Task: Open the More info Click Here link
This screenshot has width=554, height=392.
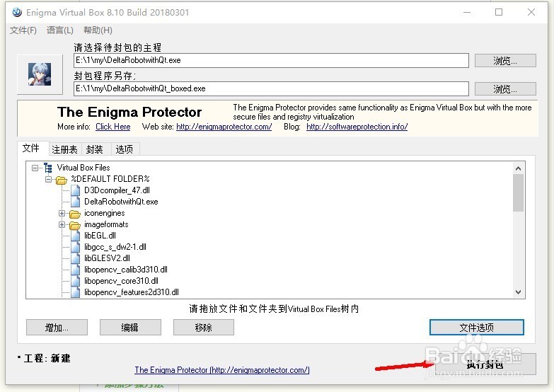Action: point(113,127)
